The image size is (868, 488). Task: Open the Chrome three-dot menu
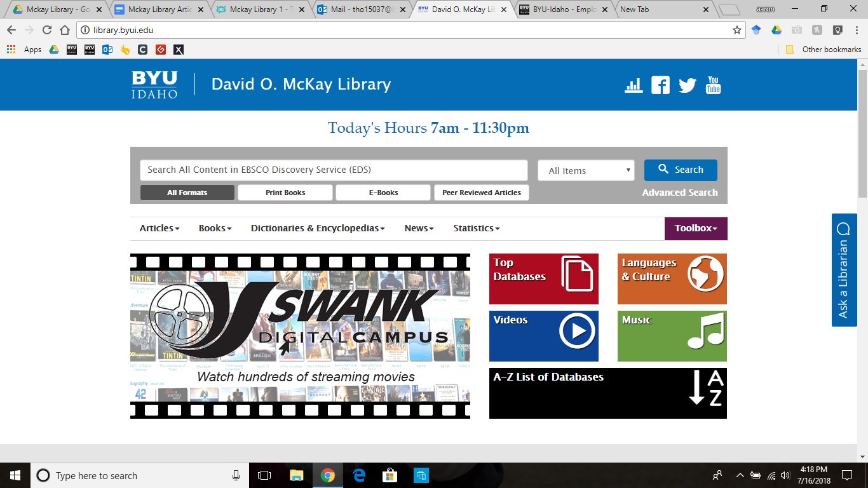tap(857, 30)
